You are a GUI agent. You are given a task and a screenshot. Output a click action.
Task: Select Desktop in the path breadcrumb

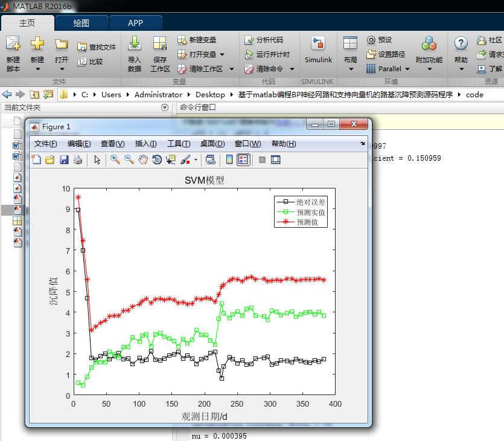(x=210, y=95)
